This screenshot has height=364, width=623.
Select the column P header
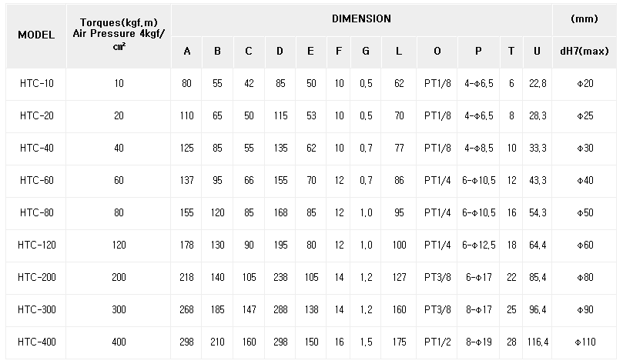(x=478, y=52)
